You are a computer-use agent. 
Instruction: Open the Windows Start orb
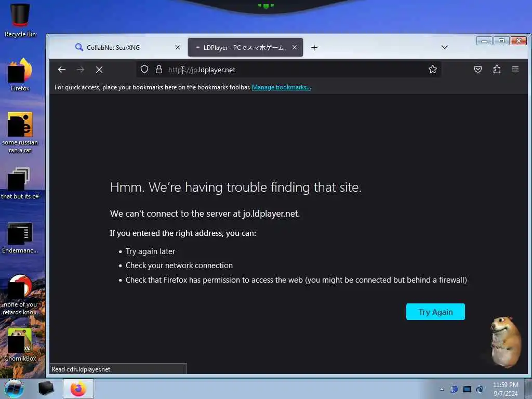[x=14, y=389]
